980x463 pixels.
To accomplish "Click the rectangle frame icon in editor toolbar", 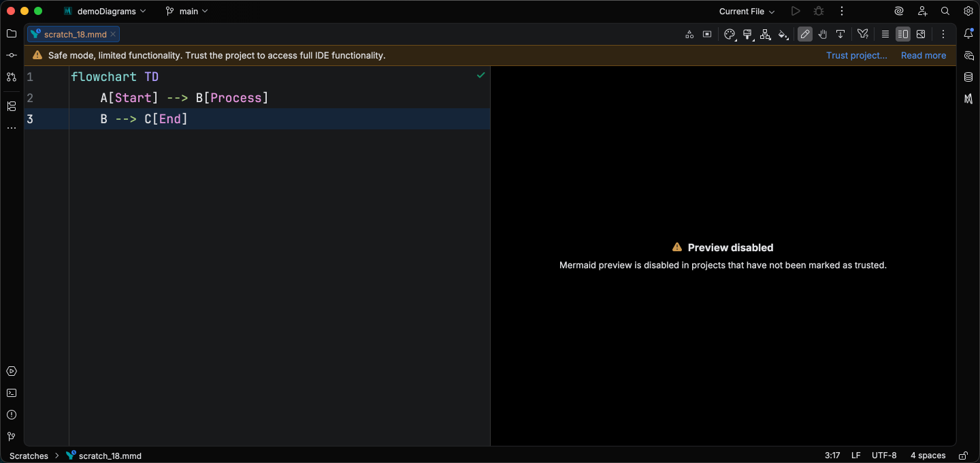I will click(707, 34).
